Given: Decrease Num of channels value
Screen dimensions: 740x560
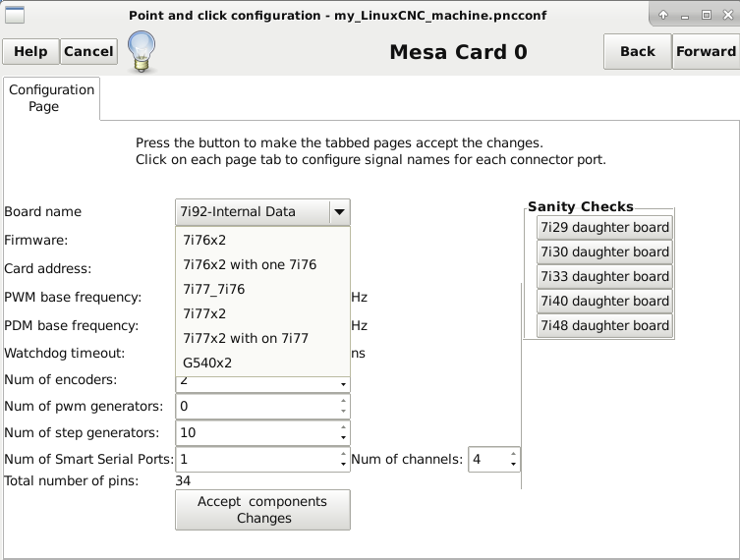Looking at the screenshot, I should (513, 465).
